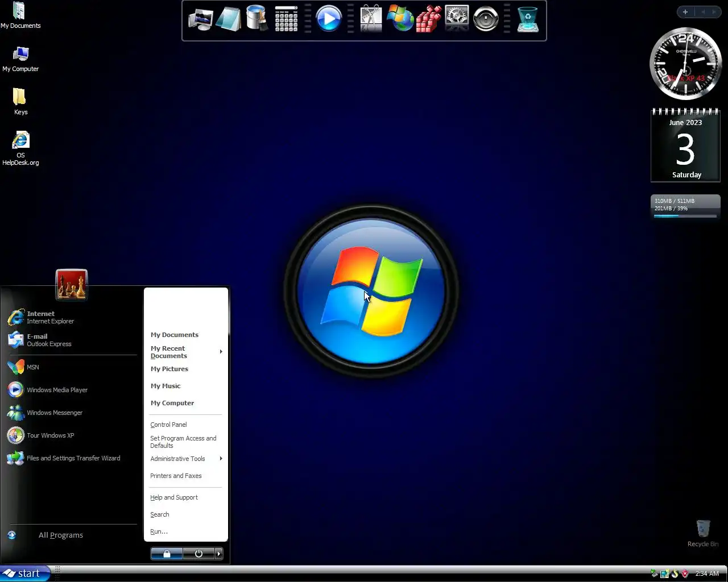This screenshot has width=728, height=582.
Task: Expand the Administrative Tools submenu
Action: coord(186,459)
